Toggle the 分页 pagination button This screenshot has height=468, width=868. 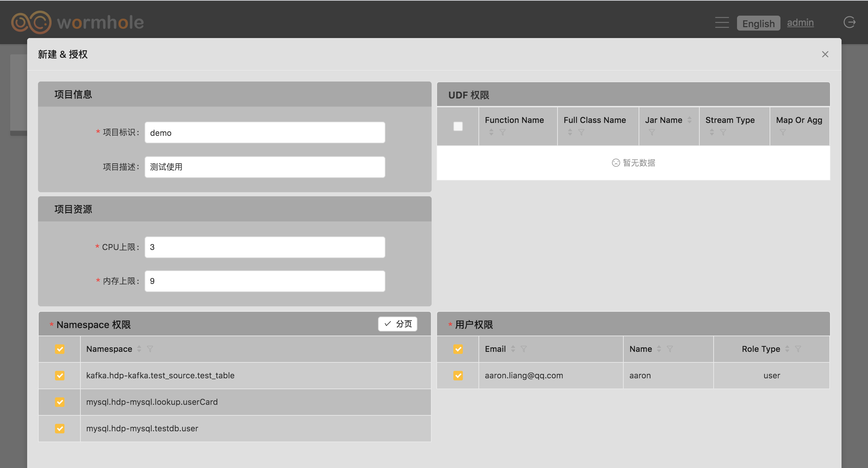398,324
